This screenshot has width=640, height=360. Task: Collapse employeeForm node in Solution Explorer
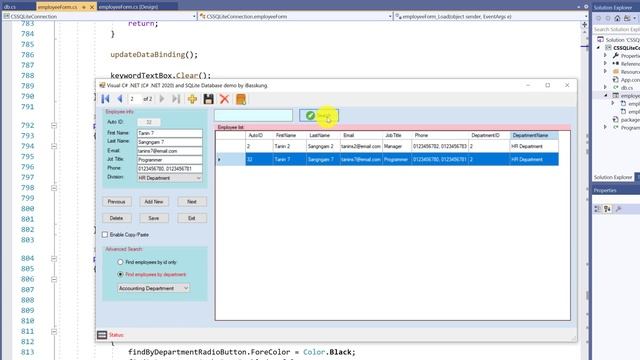point(606,96)
